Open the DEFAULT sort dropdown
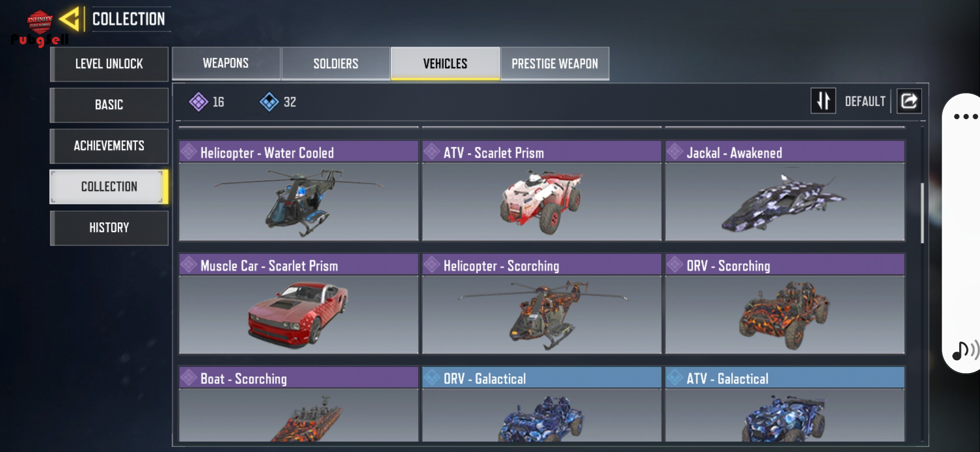Screen dimensions: 980x452 (x=865, y=101)
